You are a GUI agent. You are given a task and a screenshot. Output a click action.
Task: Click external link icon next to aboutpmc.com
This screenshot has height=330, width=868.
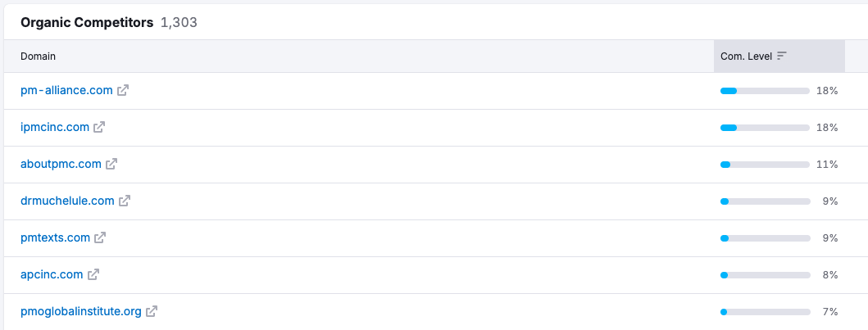[x=111, y=164]
